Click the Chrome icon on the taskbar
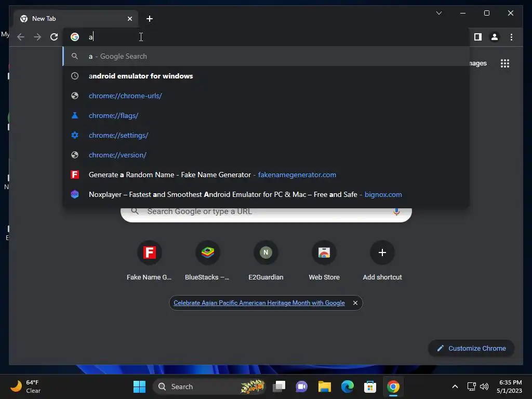532x399 pixels. pyautogui.click(x=393, y=387)
